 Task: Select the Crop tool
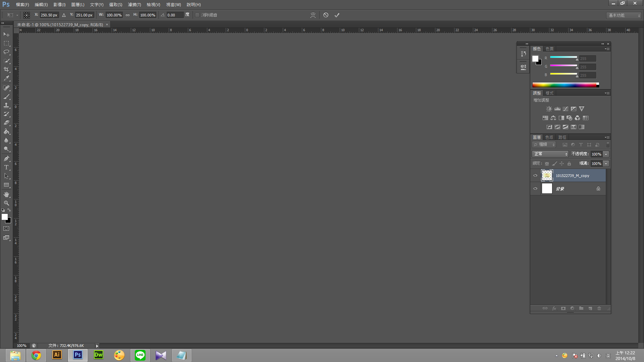pos(6,69)
